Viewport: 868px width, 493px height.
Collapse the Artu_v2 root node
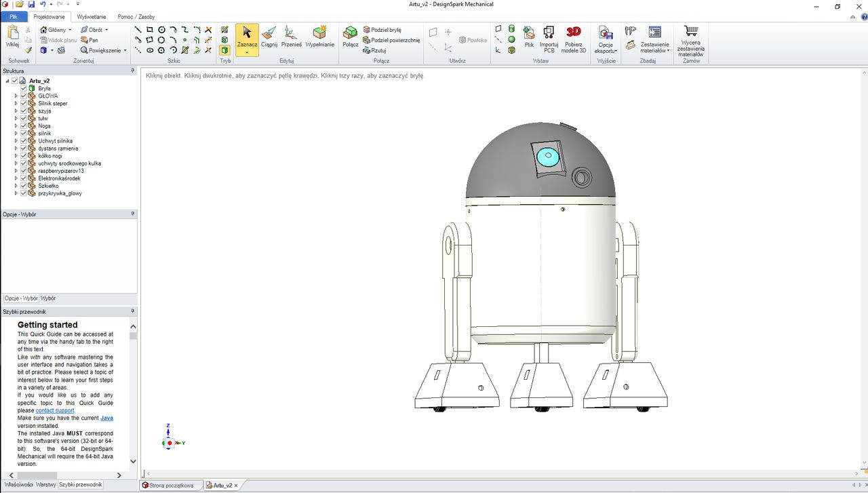coord(7,81)
